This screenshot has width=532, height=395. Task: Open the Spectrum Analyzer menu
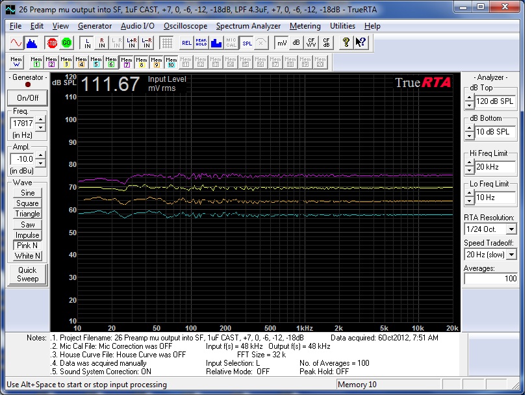[248, 26]
